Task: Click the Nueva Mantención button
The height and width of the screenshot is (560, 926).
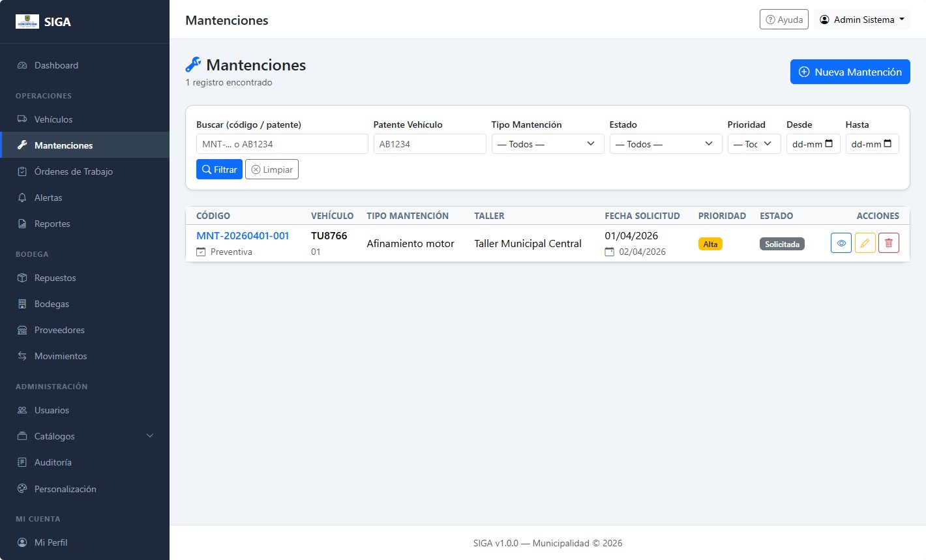Action: tap(850, 72)
